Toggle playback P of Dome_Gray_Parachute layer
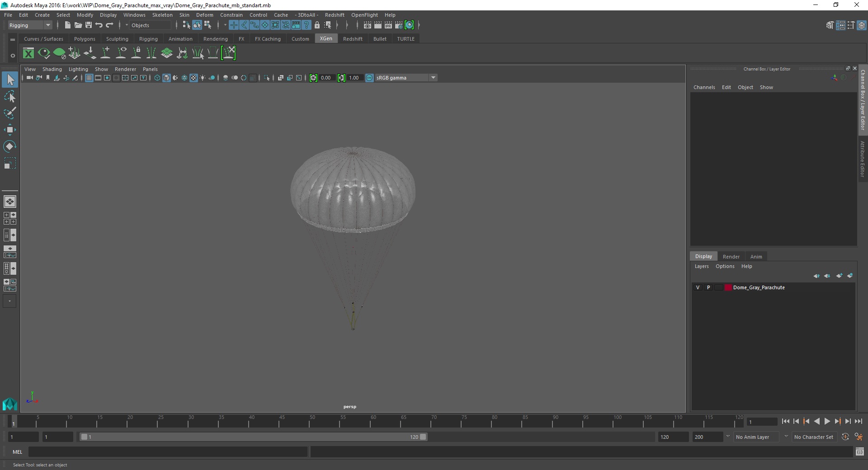This screenshot has height=470, width=868. (x=708, y=287)
